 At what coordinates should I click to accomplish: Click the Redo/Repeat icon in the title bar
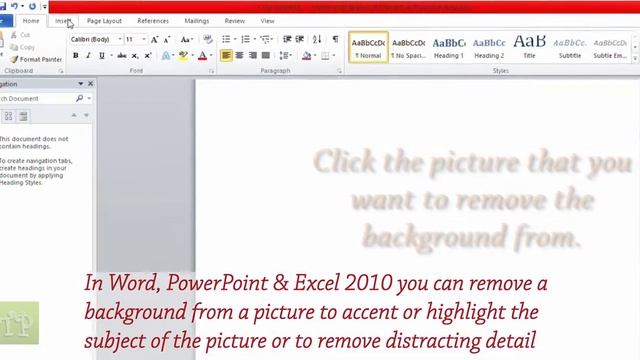[x=33, y=6]
